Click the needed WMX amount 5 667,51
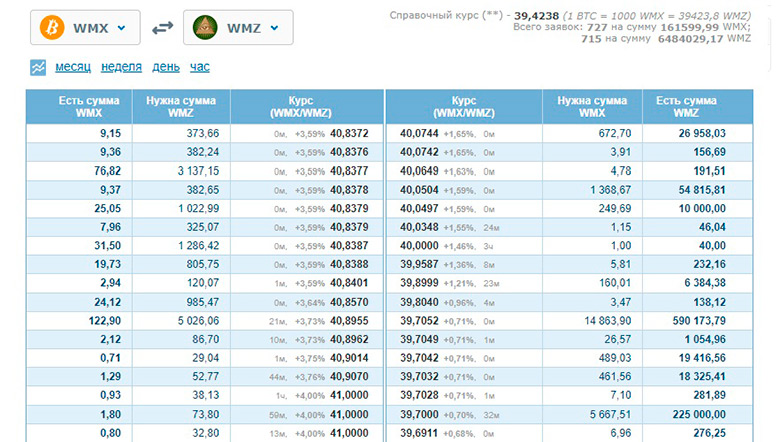 610,414
